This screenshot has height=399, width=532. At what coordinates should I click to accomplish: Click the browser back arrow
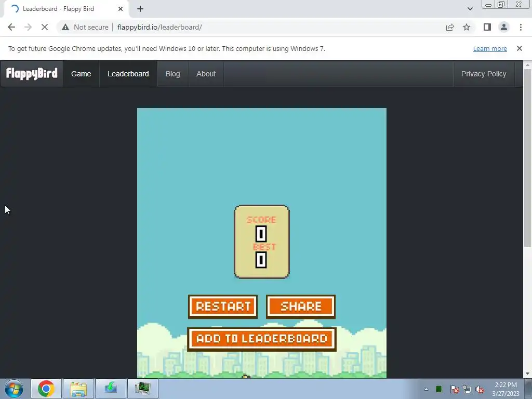click(11, 27)
